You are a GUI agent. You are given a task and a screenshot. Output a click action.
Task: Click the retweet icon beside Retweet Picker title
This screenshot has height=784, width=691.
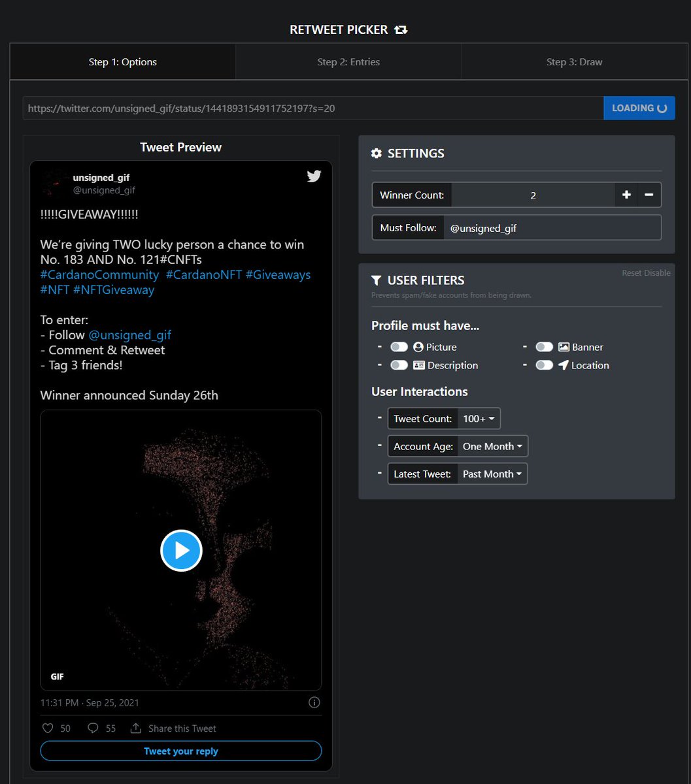pyautogui.click(x=401, y=30)
